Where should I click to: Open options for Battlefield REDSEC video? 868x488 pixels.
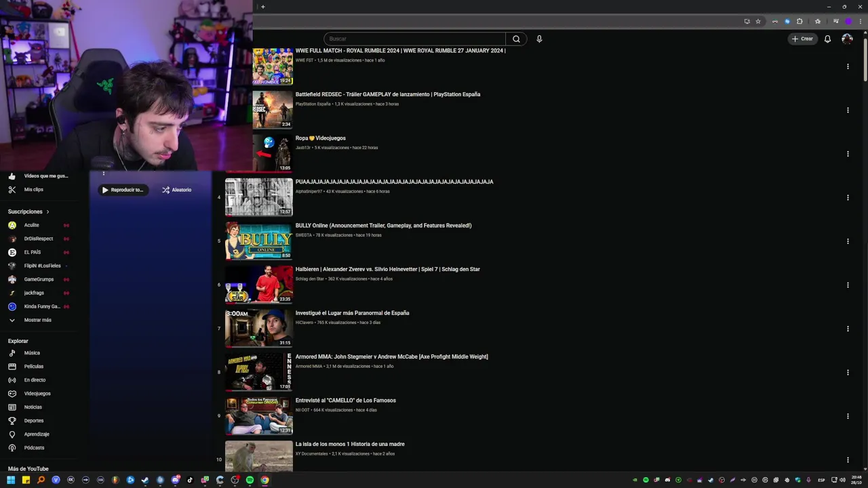(848, 110)
